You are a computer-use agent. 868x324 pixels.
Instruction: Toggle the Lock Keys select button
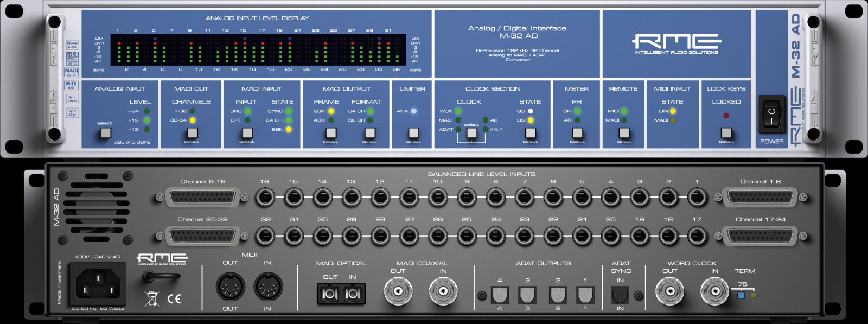(726, 132)
